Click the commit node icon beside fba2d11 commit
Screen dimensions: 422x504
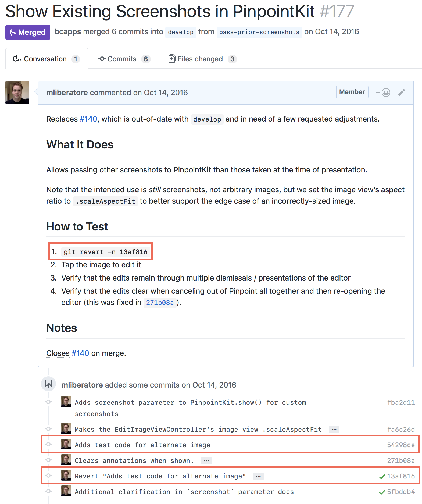(x=48, y=402)
